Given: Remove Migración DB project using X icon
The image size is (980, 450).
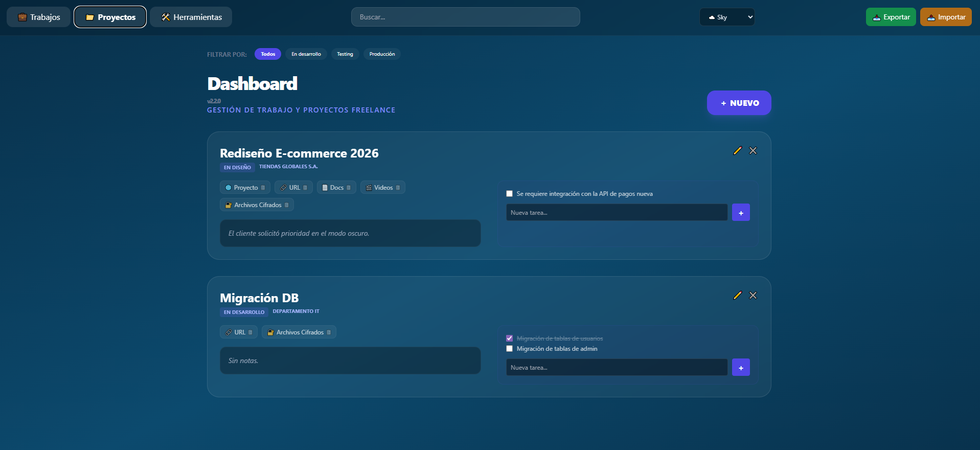Looking at the screenshot, I should pos(753,296).
